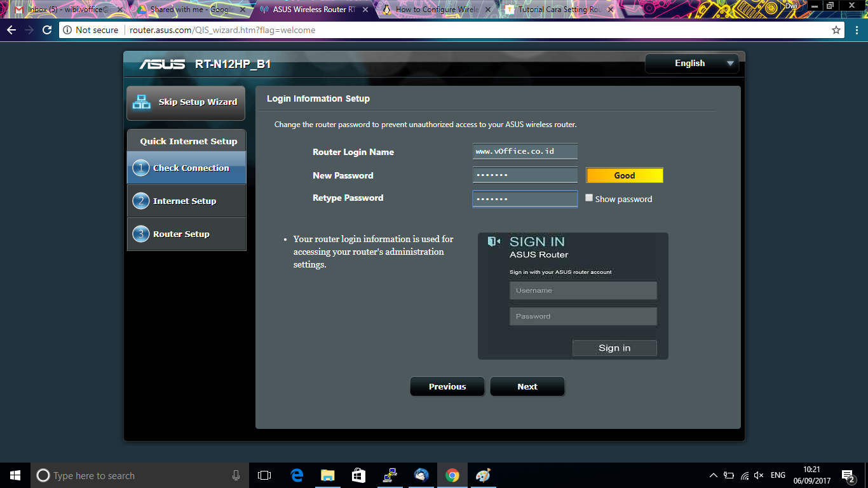The image size is (868, 488).
Task: Open File Explorer from the taskbar
Action: click(x=327, y=475)
